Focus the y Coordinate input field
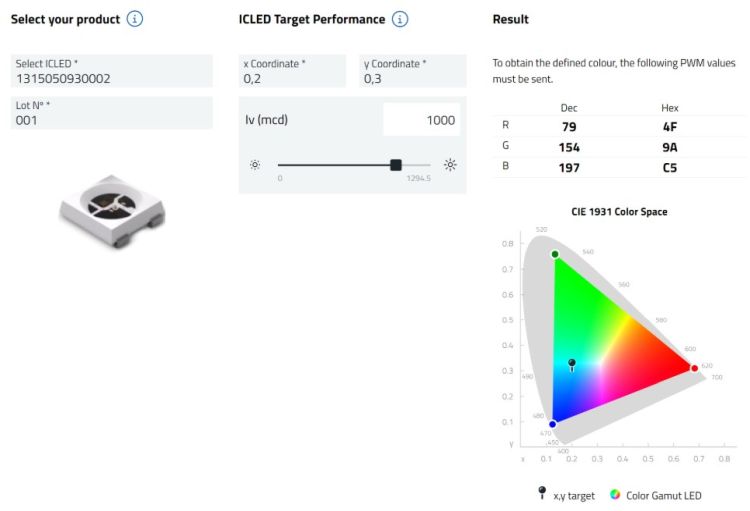The height and width of the screenshot is (511, 750). [x=413, y=71]
